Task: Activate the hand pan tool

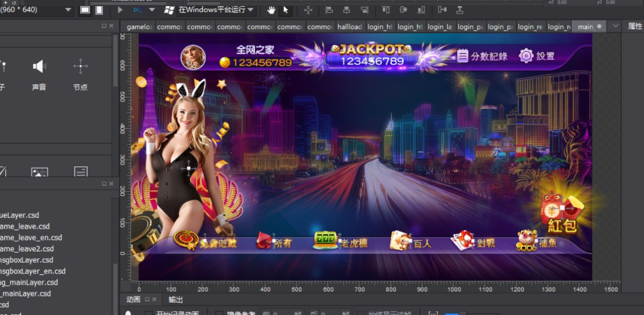Action: [272, 10]
